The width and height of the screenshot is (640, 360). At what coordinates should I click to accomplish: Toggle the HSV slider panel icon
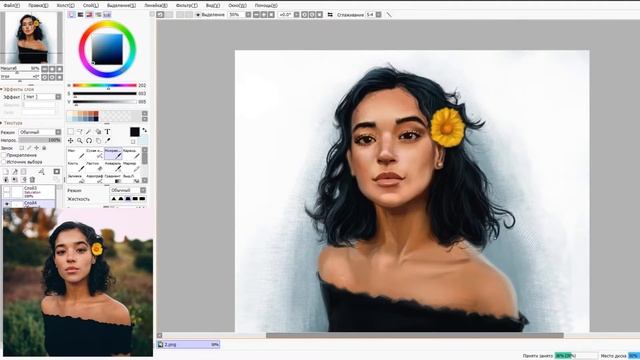pos(89,15)
